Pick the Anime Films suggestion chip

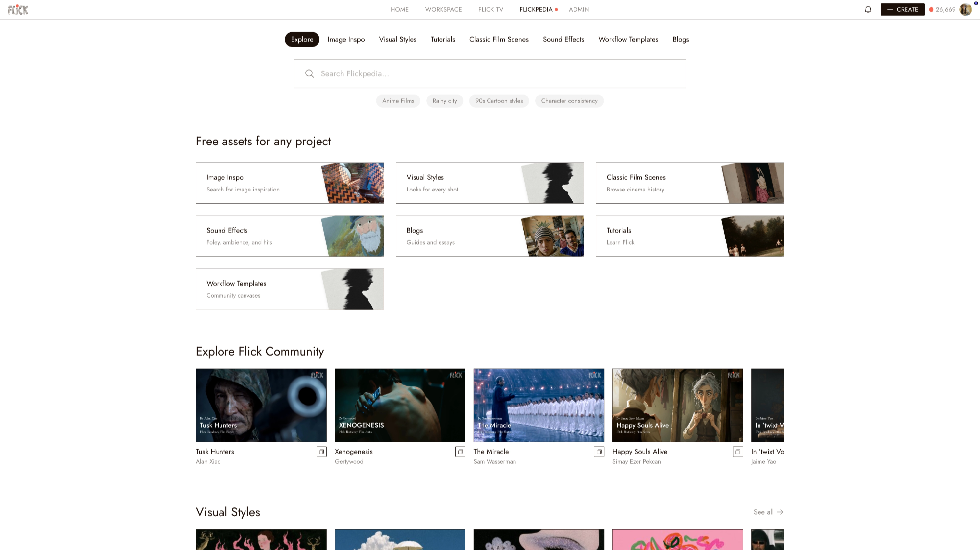pyautogui.click(x=398, y=101)
